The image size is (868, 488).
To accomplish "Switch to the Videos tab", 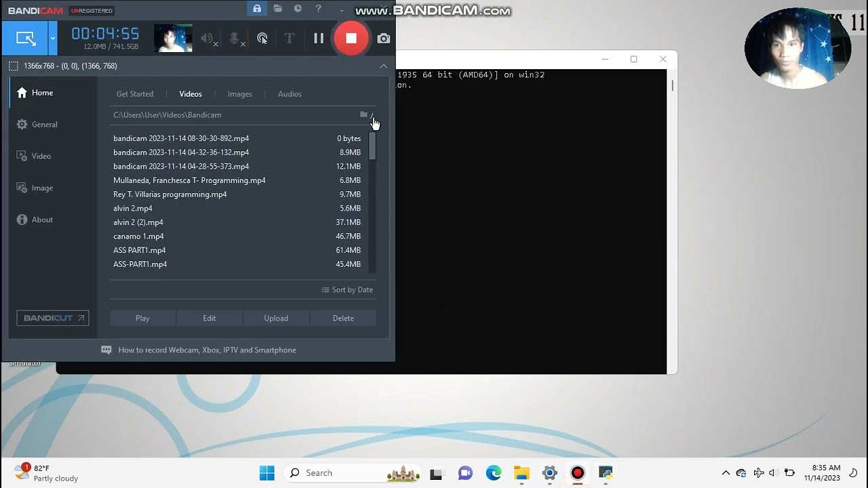I will pos(191,94).
